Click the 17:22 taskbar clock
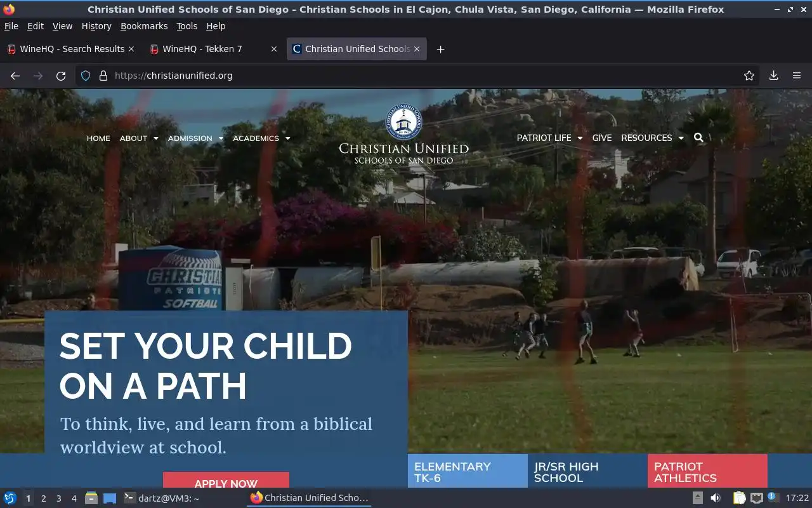 point(797,498)
